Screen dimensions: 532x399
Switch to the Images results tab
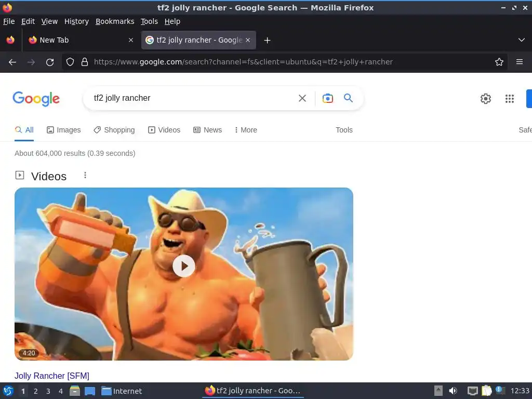point(63,130)
